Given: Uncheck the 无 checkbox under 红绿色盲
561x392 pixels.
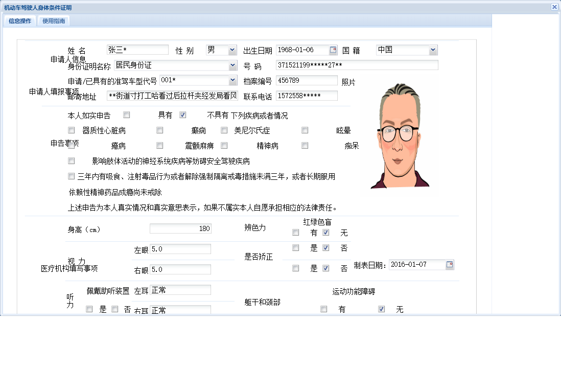Looking at the screenshot, I should pyautogui.click(x=325, y=232).
